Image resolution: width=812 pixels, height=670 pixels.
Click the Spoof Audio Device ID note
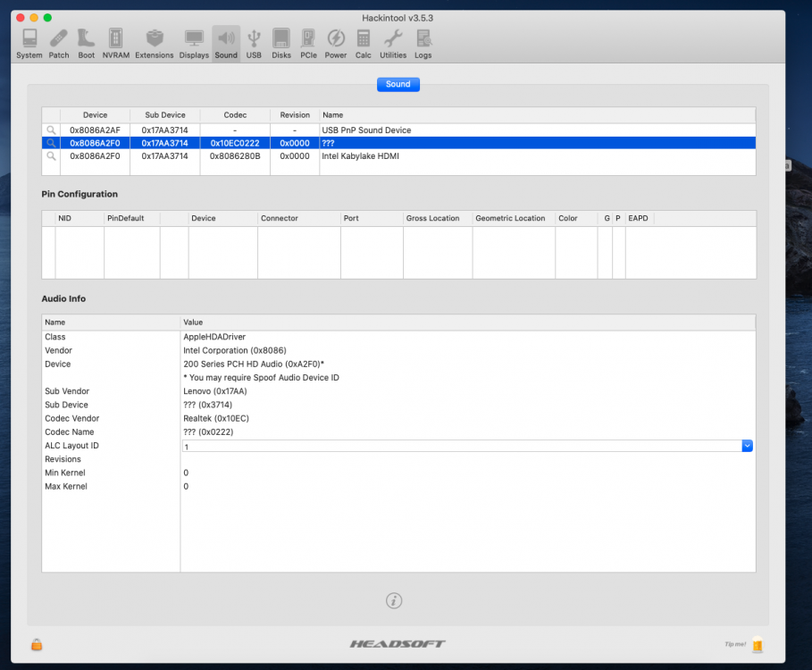click(261, 378)
